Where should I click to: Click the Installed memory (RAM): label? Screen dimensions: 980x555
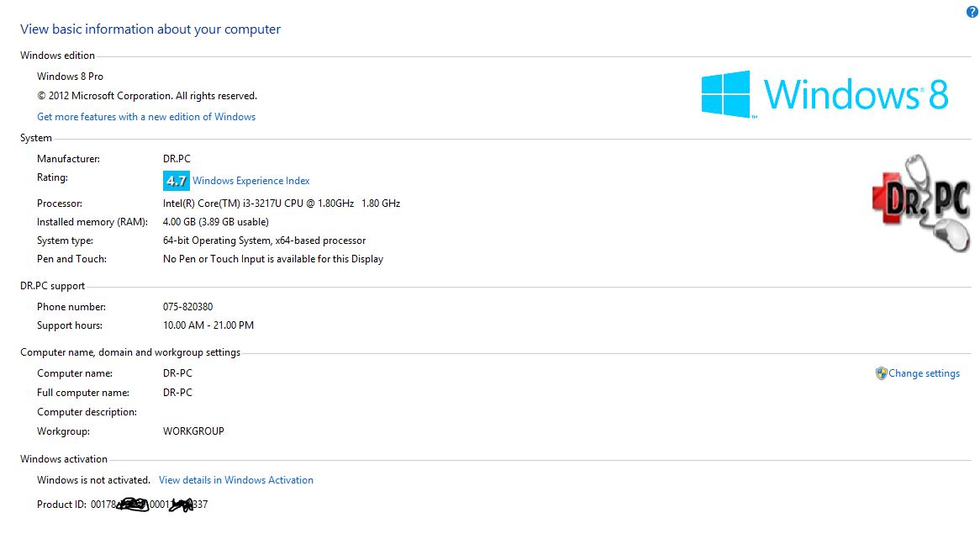click(x=92, y=222)
